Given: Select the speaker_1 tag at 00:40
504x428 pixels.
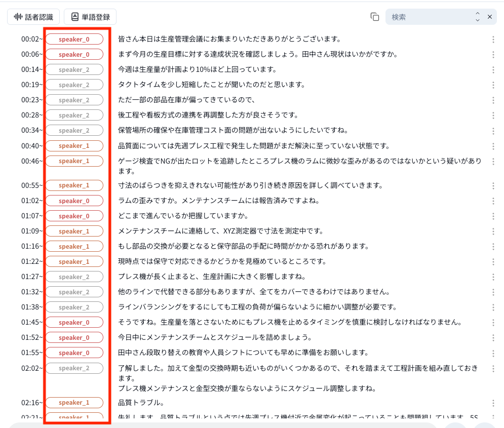Looking at the screenshot, I should click(74, 146).
